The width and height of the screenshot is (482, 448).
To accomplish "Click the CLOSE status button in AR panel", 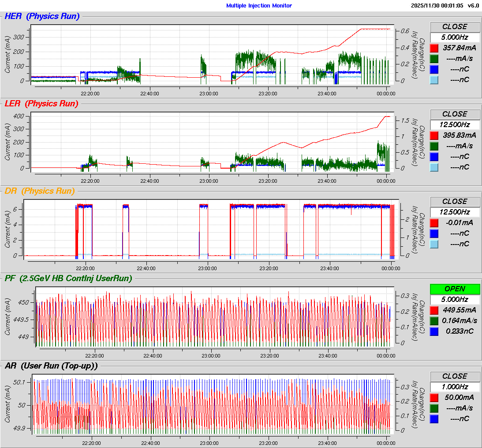I will pos(455,376).
